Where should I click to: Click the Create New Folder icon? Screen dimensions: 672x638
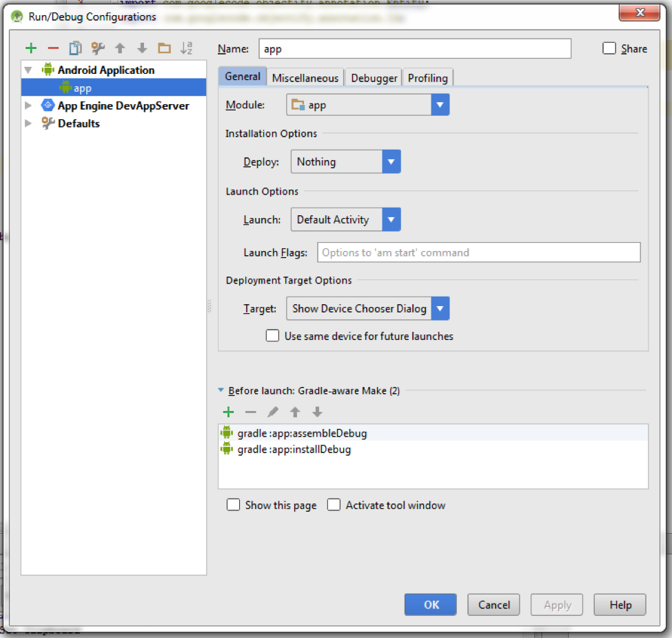click(164, 48)
